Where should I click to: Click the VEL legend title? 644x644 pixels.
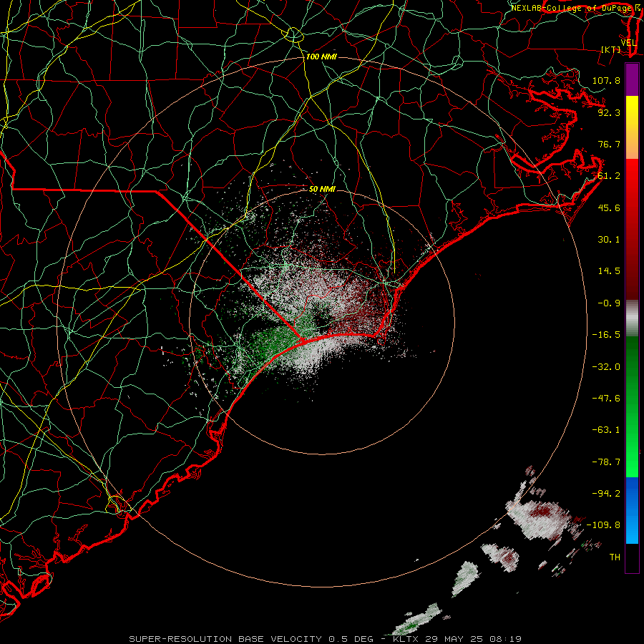[628, 42]
